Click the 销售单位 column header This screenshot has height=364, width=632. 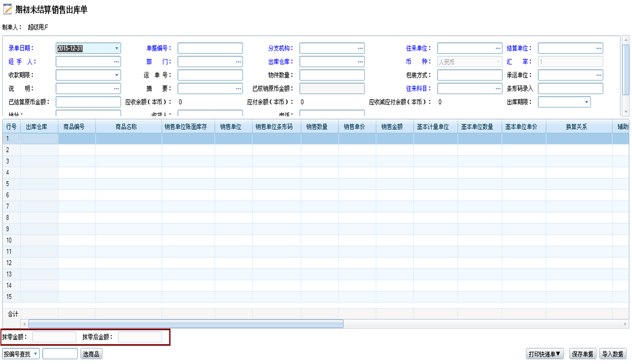click(x=234, y=127)
